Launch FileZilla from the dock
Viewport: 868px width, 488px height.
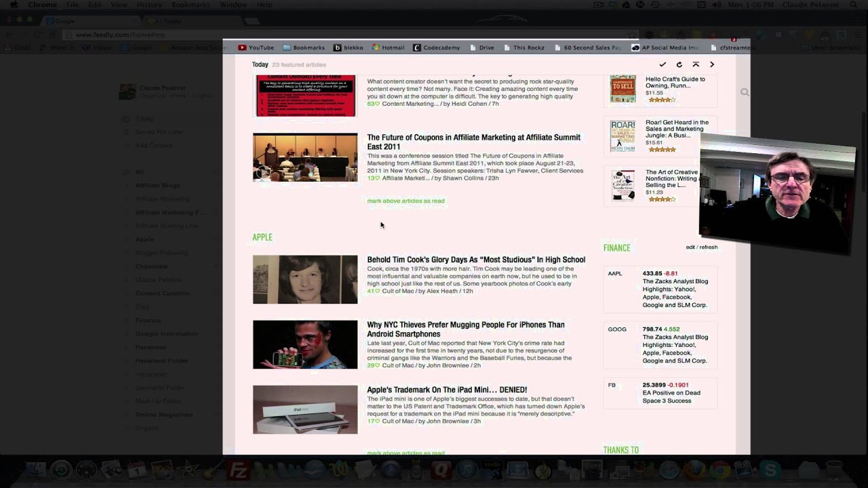[x=238, y=470]
